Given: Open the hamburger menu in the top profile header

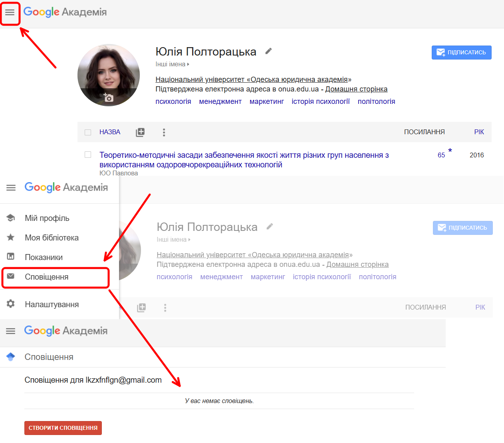Looking at the screenshot, I should [10, 12].
